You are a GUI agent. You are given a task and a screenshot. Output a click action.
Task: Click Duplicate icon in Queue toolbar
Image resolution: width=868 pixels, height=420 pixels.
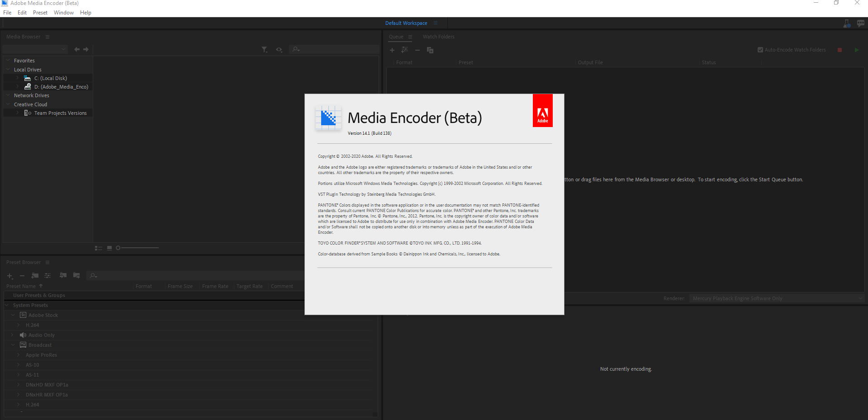point(430,50)
